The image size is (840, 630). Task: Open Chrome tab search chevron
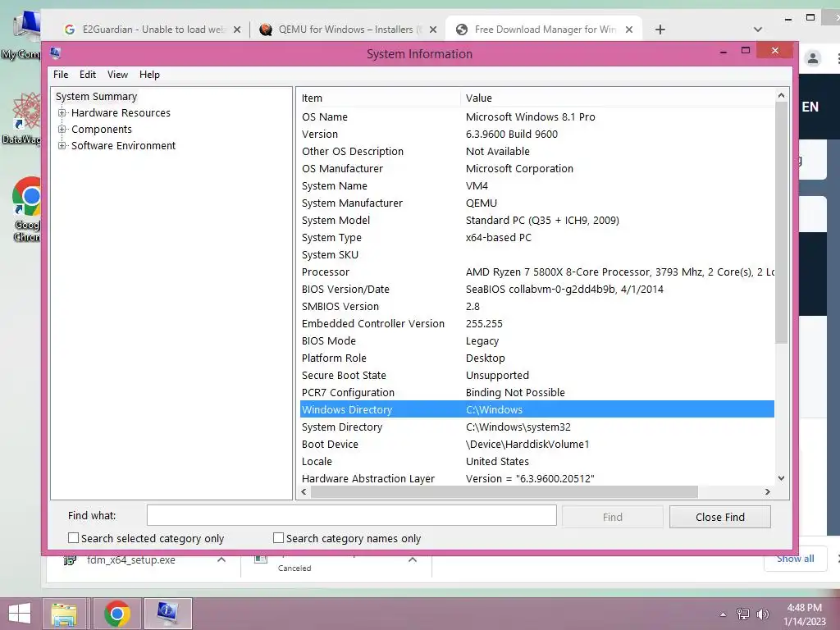[757, 30]
